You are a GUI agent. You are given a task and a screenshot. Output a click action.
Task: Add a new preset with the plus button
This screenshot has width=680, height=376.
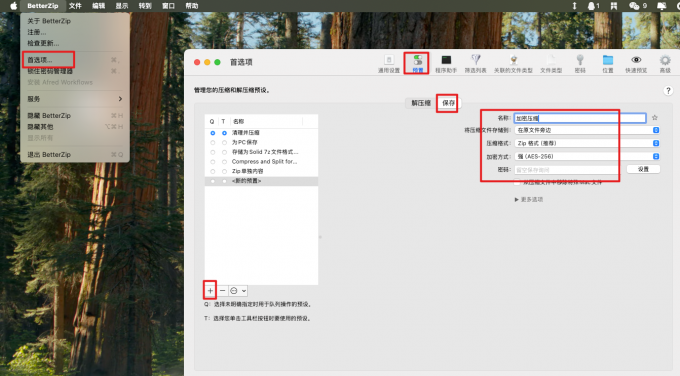(x=210, y=291)
